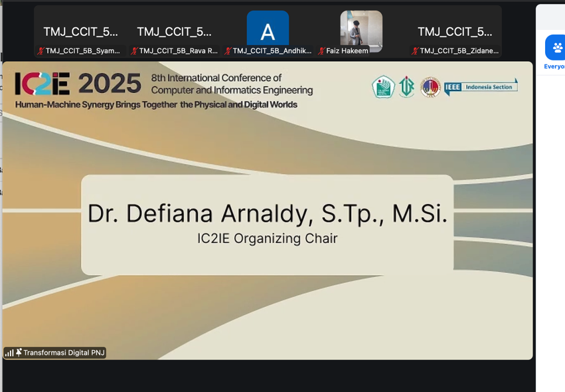
Task: Click the signal strength bars icon
Action: (x=9, y=353)
